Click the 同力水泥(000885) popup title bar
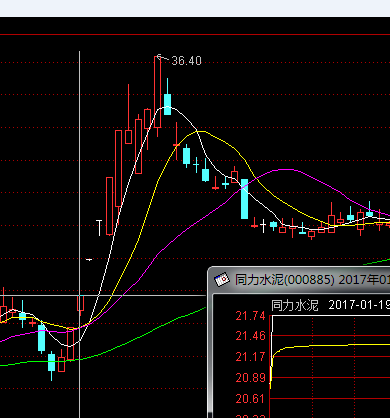Viewport: 390px width, 418px height. point(299,279)
